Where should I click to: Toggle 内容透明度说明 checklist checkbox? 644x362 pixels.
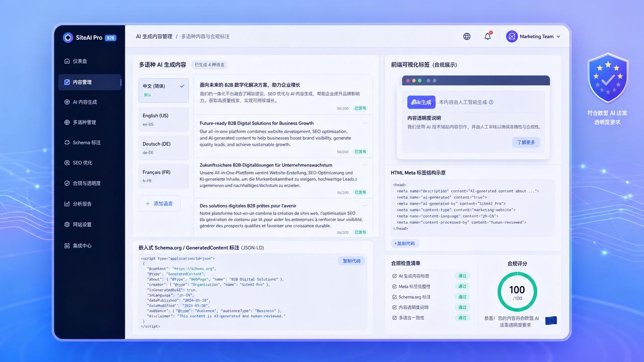click(x=394, y=307)
